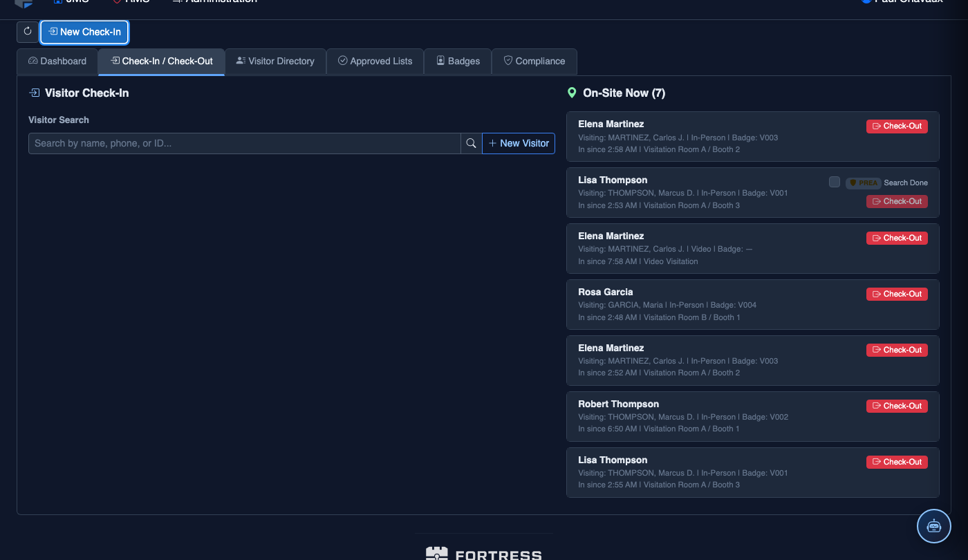The image size is (968, 560).
Task: Click the Visitor Check-In heading icon
Action: 34,93
